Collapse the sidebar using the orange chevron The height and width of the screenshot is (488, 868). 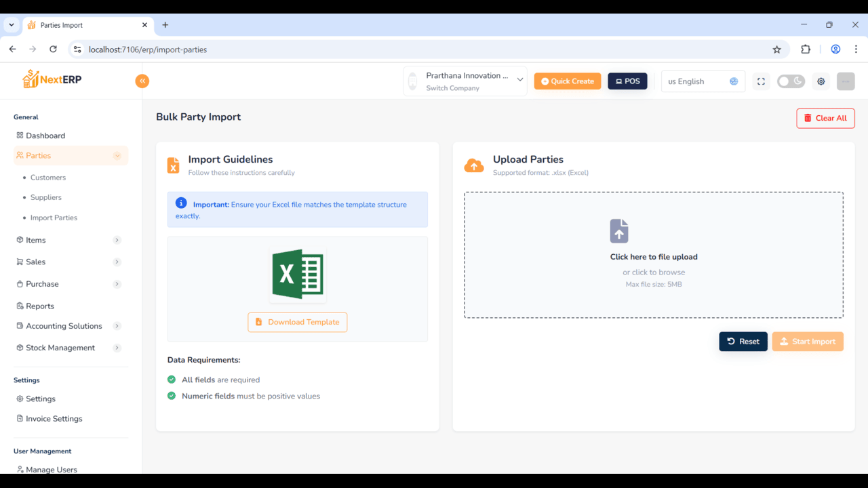(x=142, y=81)
